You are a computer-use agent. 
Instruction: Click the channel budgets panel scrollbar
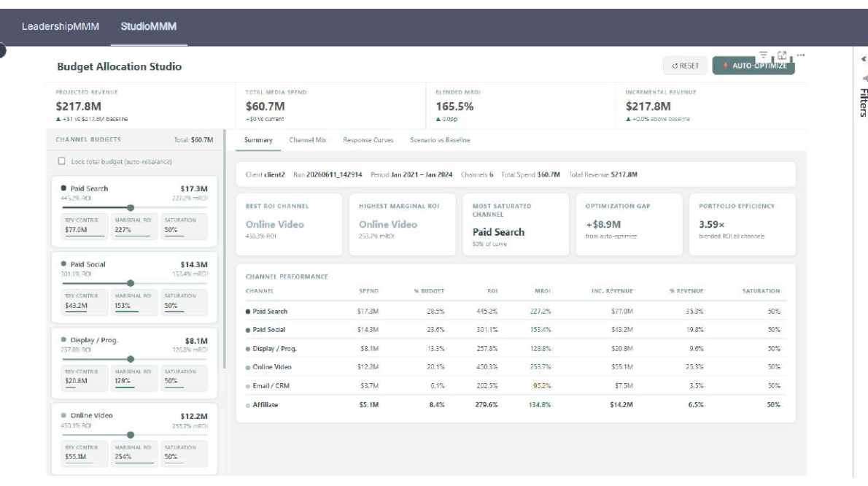224,249
